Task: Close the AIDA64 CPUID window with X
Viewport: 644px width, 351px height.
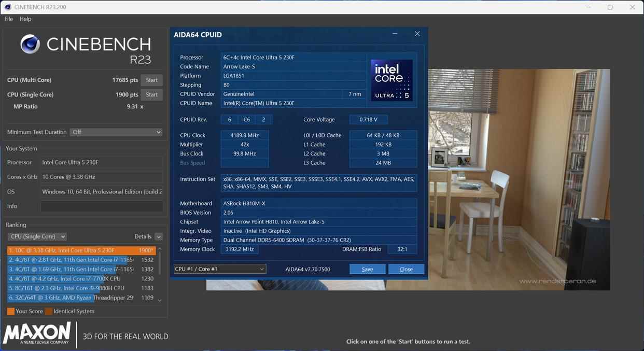Action: 417,34
